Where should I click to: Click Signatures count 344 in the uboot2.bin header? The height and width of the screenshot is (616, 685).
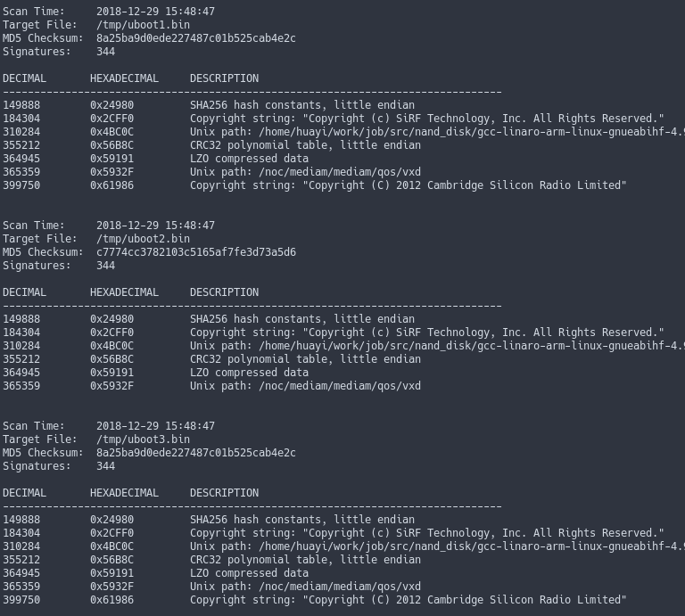[x=105, y=266]
